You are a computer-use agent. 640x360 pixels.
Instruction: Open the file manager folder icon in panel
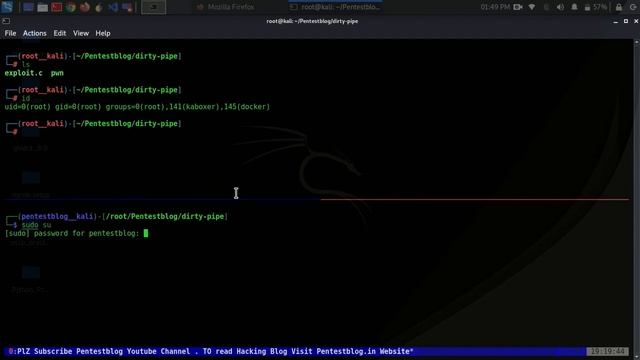(x=42, y=7)
